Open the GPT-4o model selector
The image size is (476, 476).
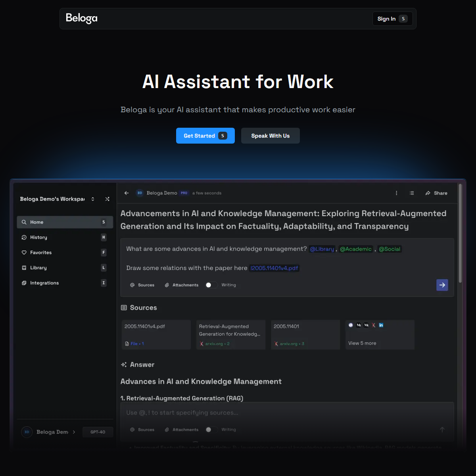pyautogui.click(x=98, y=432)
